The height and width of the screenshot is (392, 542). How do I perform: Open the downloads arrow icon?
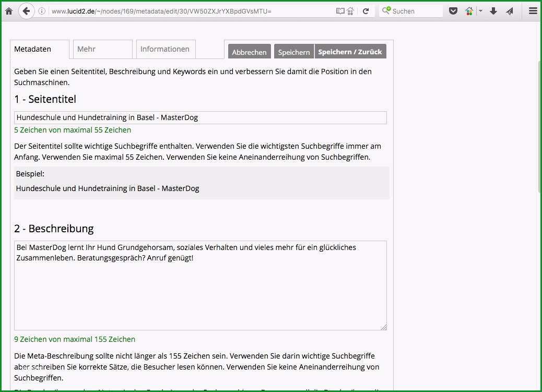[493, 11]
